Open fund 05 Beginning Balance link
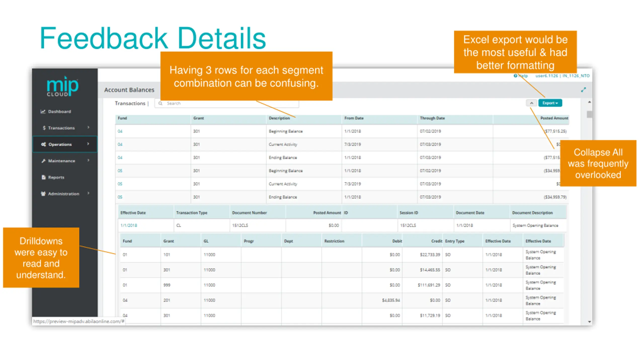The image size is (644, 362). [x=120, y=171]
